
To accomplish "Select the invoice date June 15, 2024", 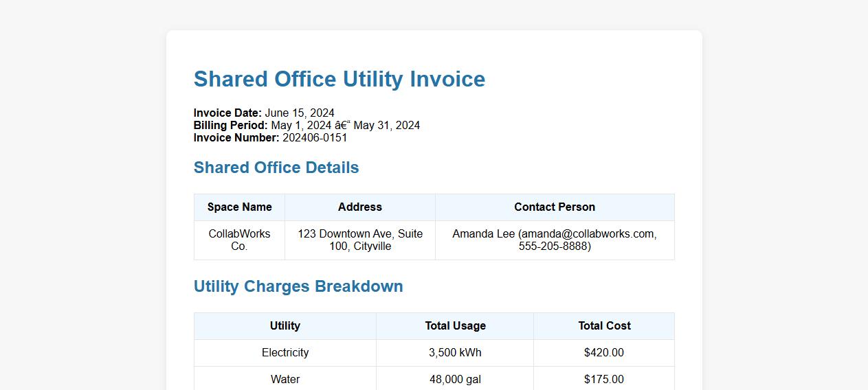I will [300, 113].
